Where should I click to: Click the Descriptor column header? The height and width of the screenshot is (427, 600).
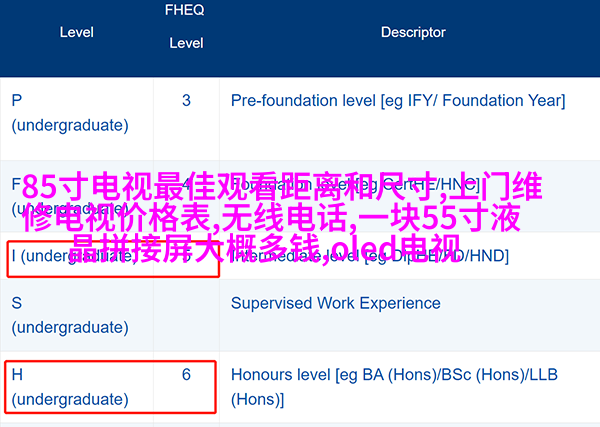click(x=413, y=33)
